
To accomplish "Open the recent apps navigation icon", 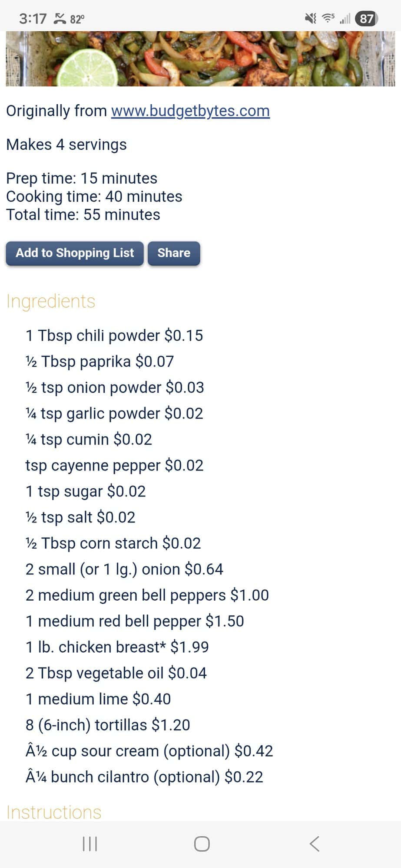I will point(89,844).
